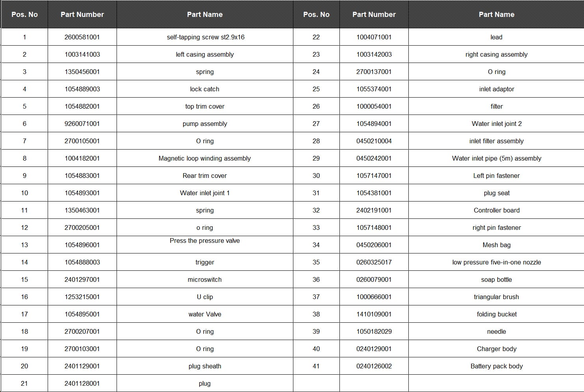This screenshot has height=392, width=584.
Task: Click the 'Press the pressure valve' cell
Action: 205,245
